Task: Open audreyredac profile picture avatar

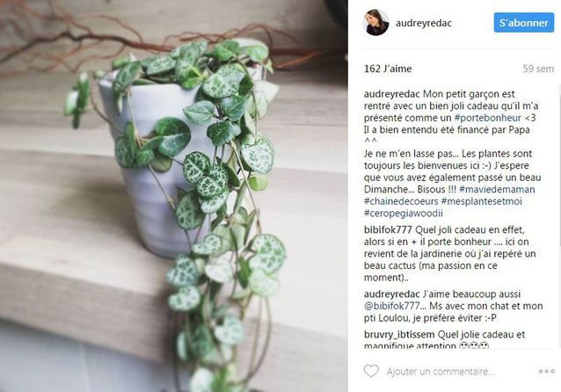Action: 375,23
